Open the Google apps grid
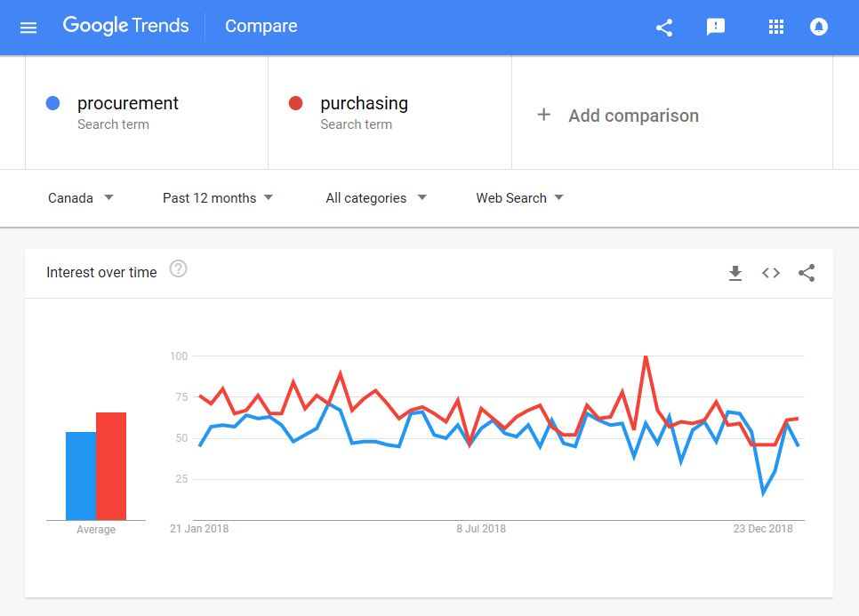 775,27
